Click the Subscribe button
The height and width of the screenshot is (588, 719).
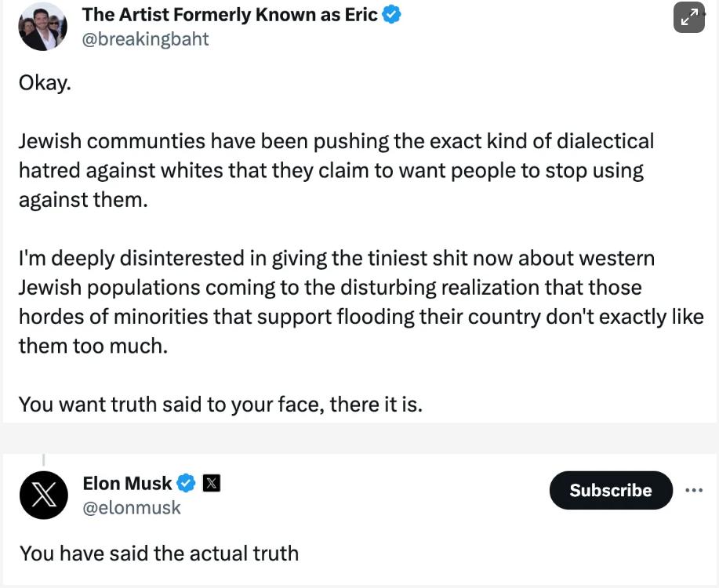pos(611,490)
